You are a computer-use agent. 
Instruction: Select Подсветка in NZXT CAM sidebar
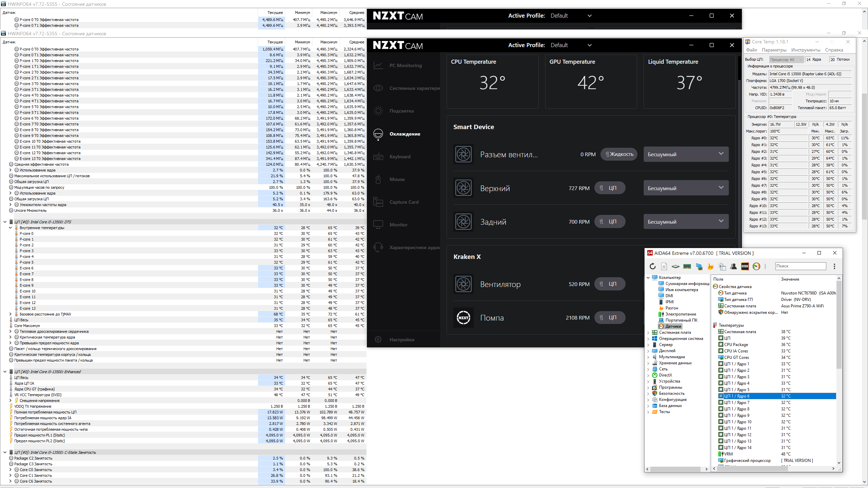[x=401, y=111]
